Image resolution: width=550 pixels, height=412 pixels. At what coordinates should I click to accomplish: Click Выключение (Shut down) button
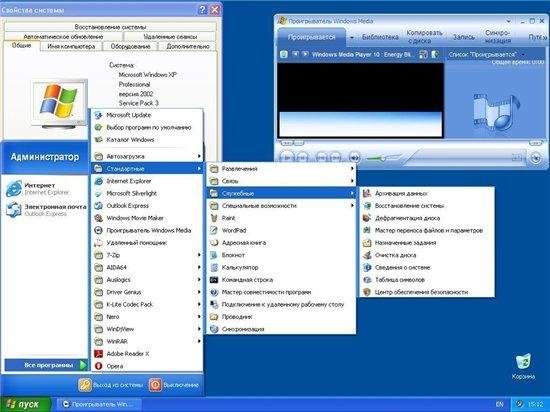click(x=174, y=385)
